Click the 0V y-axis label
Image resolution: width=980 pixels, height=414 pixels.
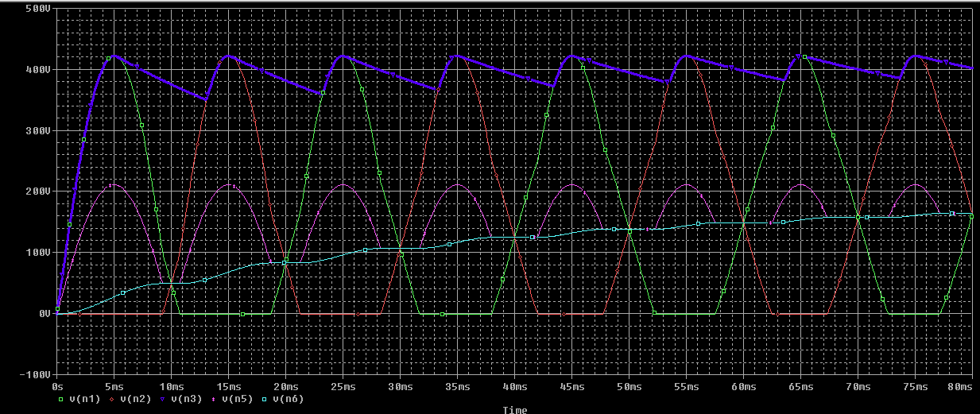click(45, 314)
